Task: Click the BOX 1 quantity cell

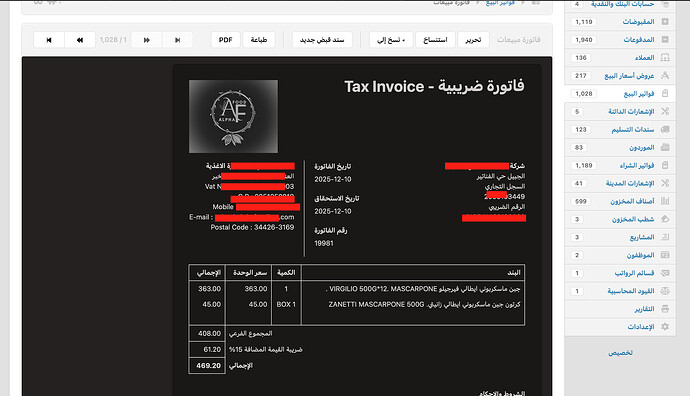Action: [x=286, y=304]
